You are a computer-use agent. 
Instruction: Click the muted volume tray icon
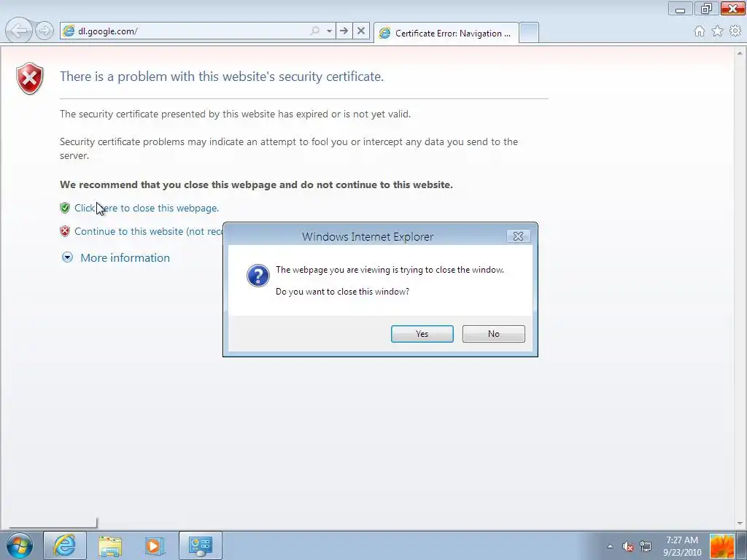pyautogui.click(x=628, y=546)
